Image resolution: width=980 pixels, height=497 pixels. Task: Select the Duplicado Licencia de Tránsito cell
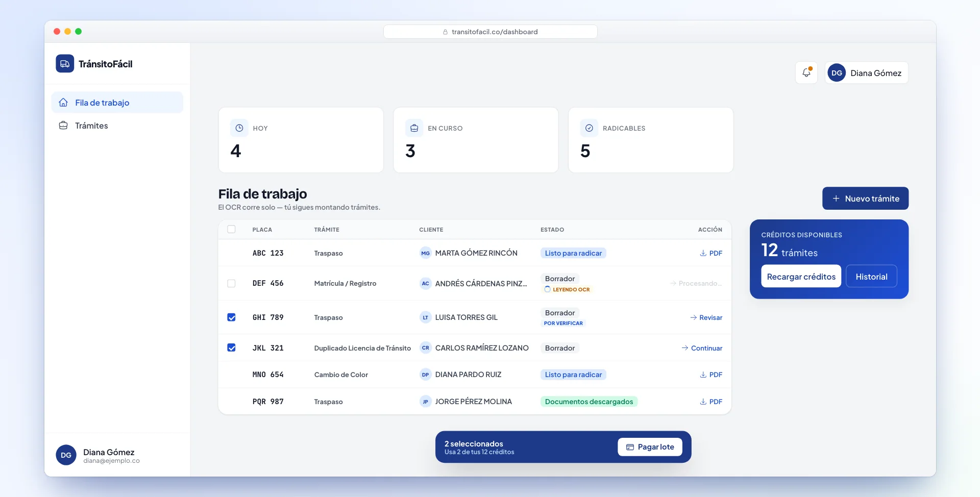[x=362, y=348]
